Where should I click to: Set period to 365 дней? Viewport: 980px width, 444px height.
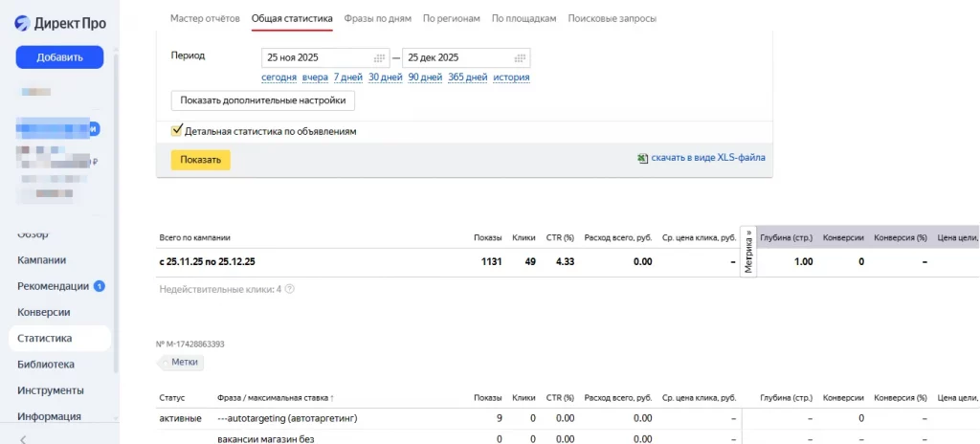(x=467, y=78)
